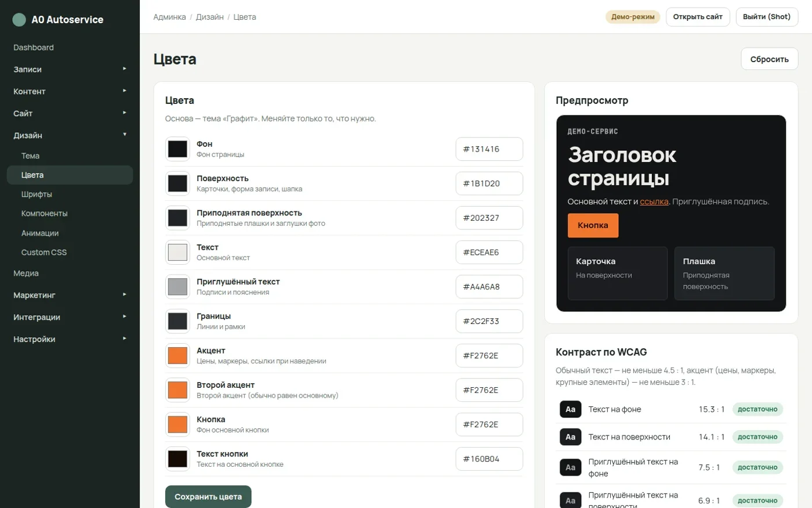The image size is (812, 508).
Task: Click the Демо-режим badge
Action: click(x=633, y=17)
